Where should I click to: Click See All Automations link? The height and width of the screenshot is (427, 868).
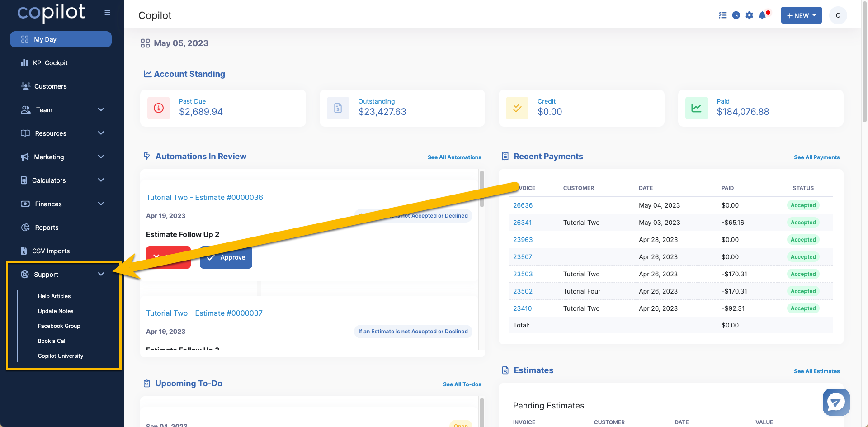[x=454, y=157]
